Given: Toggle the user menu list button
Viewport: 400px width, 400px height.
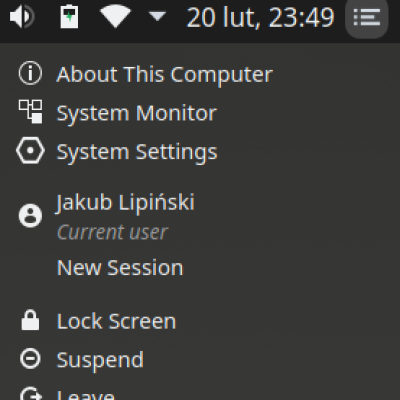Looking at the screenshot, I should click(367, 17).
